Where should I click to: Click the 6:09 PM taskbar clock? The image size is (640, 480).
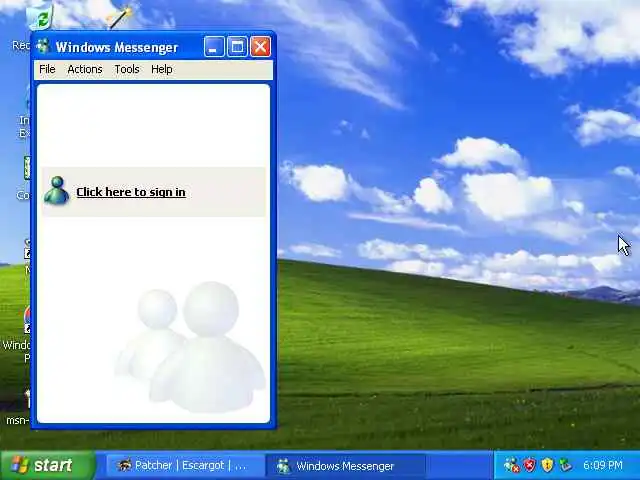[x=603, y=465]
